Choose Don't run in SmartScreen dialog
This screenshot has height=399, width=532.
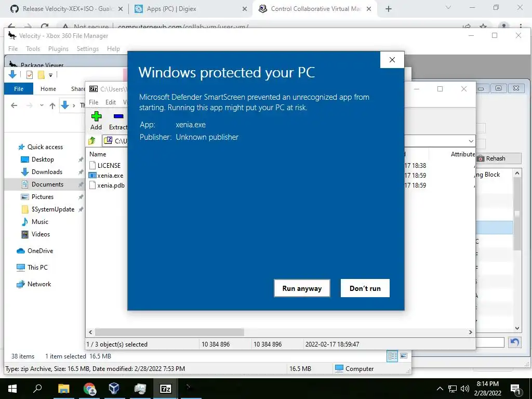click(x=365, y=288)
